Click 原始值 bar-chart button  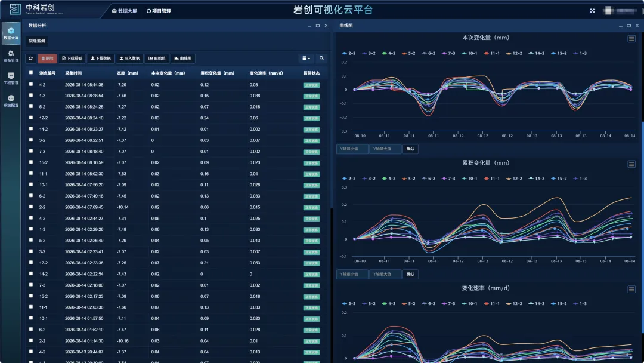point(157,59)
